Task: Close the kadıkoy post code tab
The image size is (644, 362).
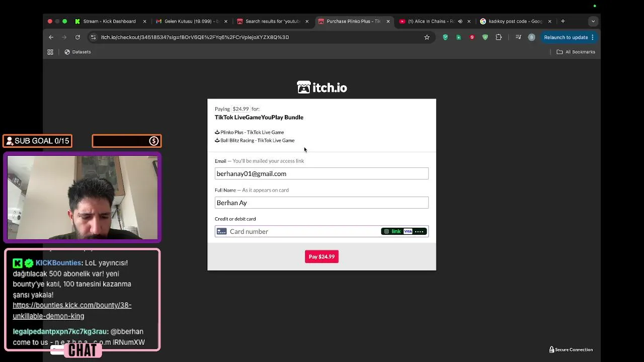Action: point(550,21)
